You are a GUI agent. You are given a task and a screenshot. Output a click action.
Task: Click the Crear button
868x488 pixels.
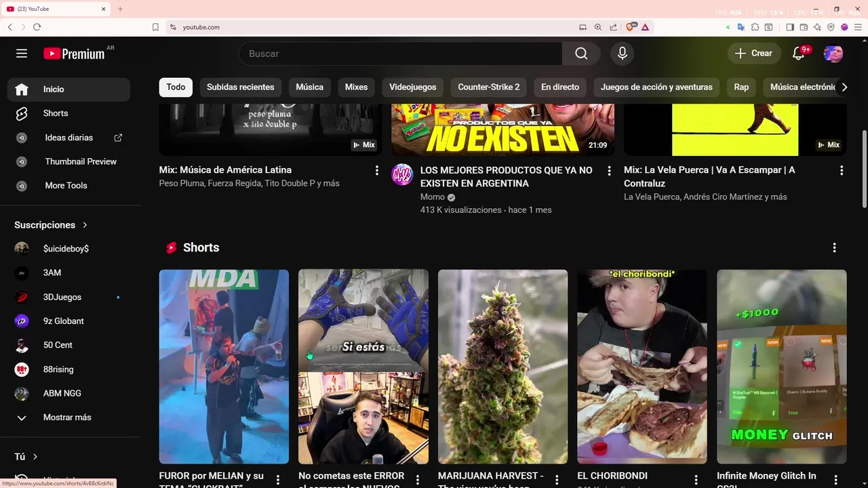coord(754,54)
